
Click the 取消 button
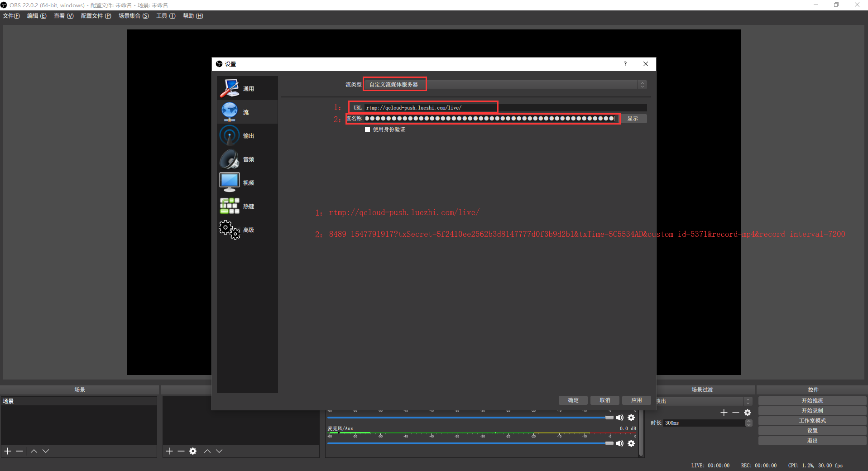click(x=605, y=400)
